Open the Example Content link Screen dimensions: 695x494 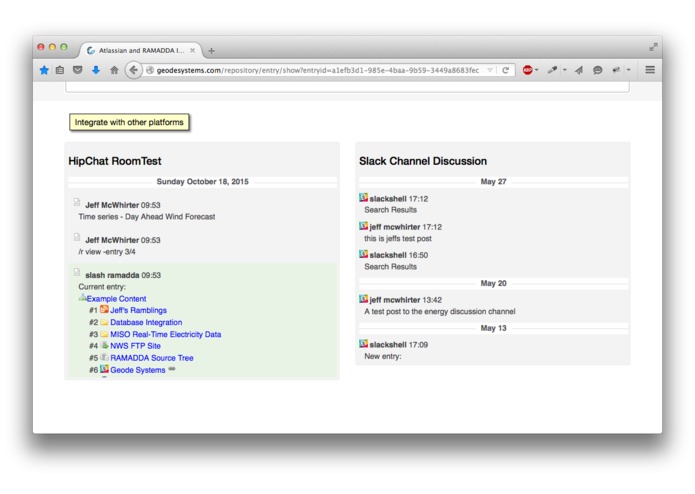click(116, 299)
